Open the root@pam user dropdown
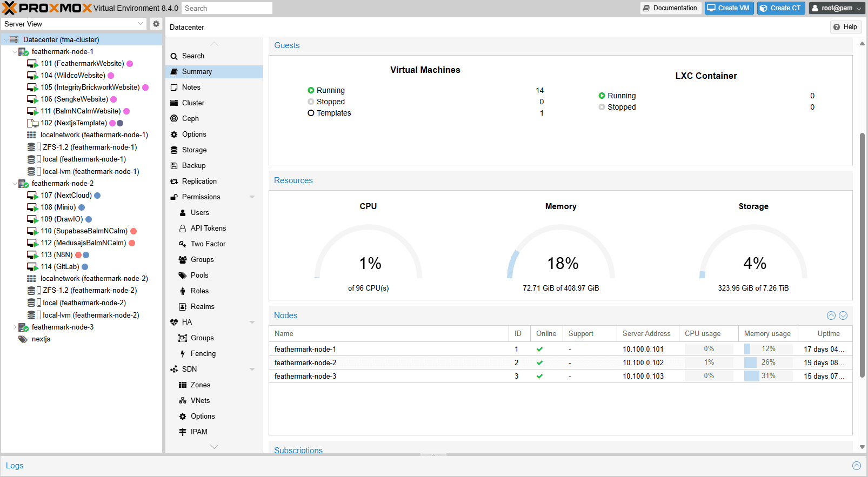868x477 pixels. (837, 8)
